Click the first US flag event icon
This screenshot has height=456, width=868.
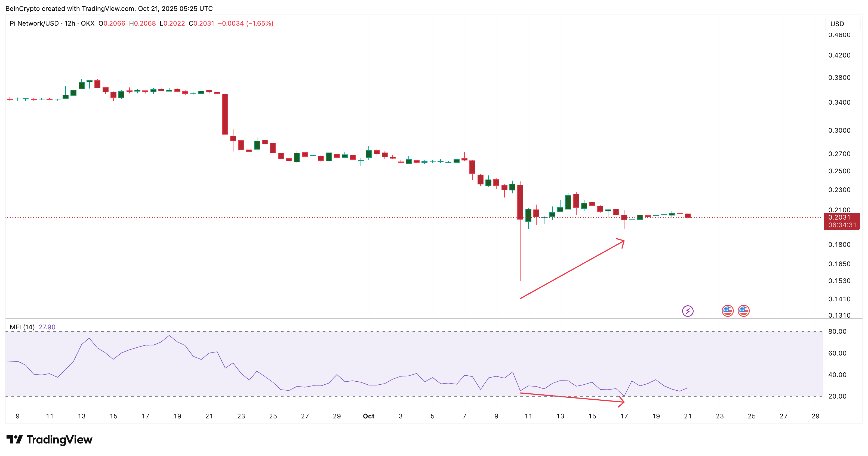(728, 311)
